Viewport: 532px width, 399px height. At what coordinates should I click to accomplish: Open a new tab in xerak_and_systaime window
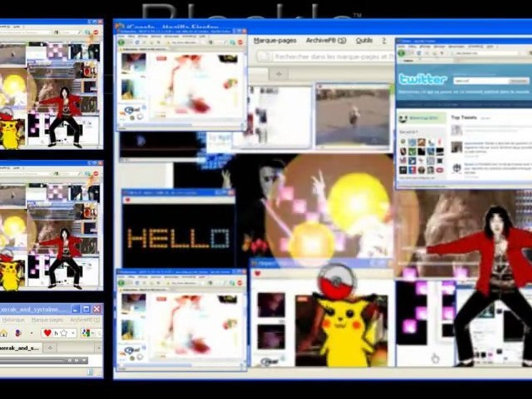(50, 348)
